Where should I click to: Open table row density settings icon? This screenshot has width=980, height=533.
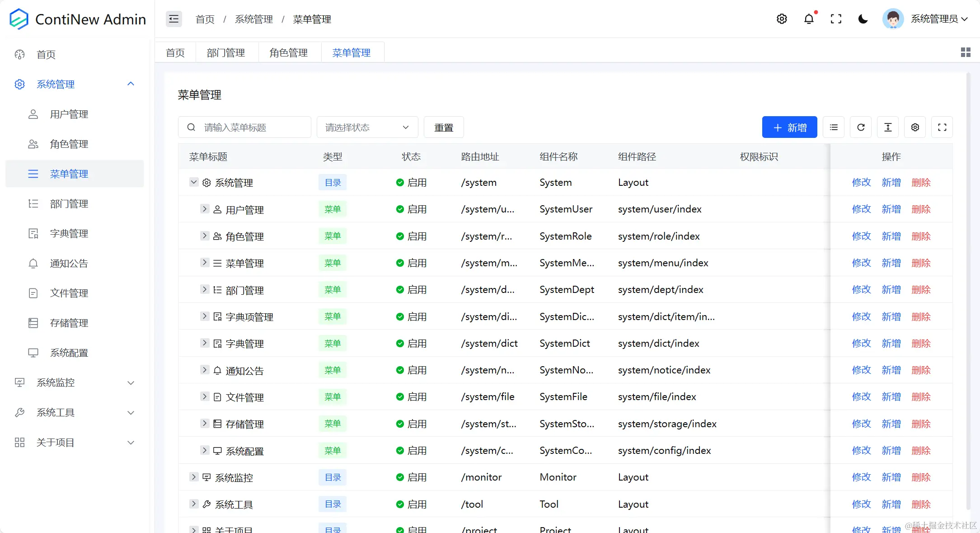pyautogui.click(x=887, y=127)
